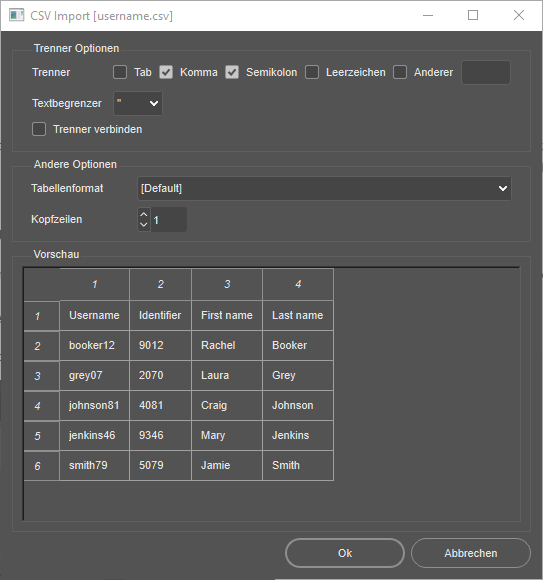Enable the Trenner verbinden checkbox
The width and height of the screenshot is (543, 580).
click(x=39, y=129)
